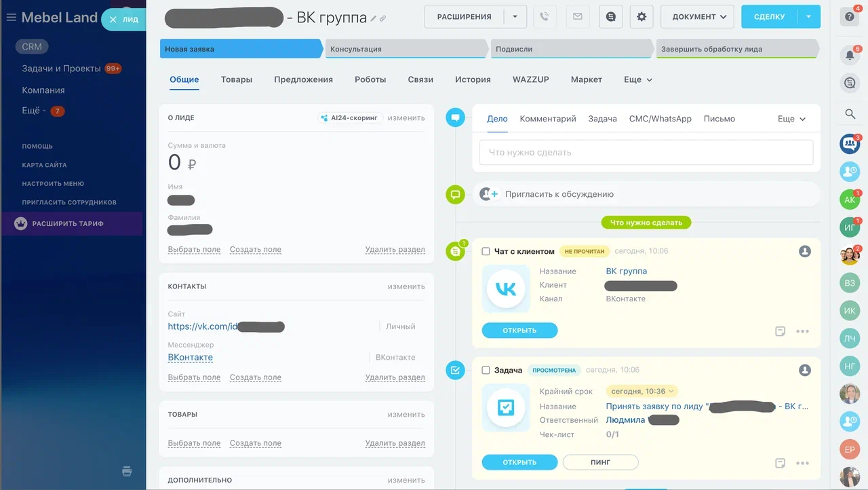Image resolution: width=868 pixels, height=490 pixels.
Task: Expand the Еще tab dropdown after Маркет
Action: (x=638, y=79)
